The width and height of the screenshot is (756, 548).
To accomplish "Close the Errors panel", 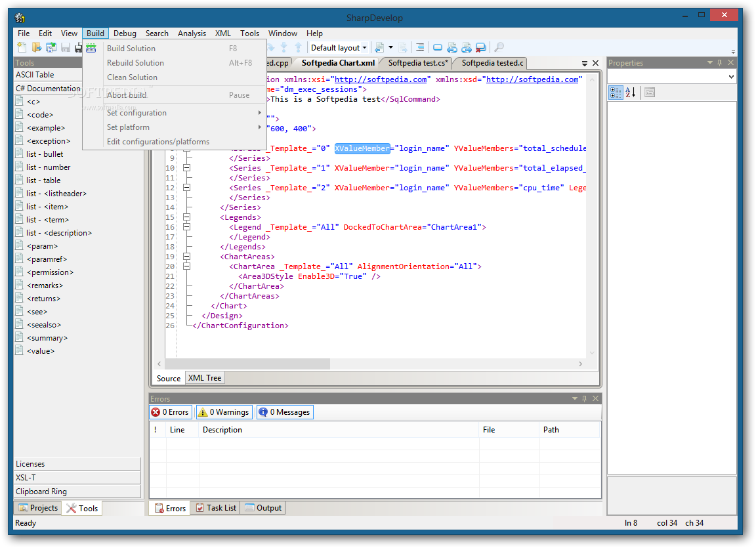I will [x=595, y=398].
